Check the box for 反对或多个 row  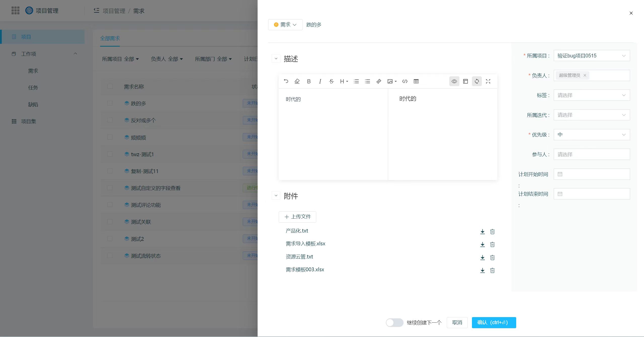(110, 120)
